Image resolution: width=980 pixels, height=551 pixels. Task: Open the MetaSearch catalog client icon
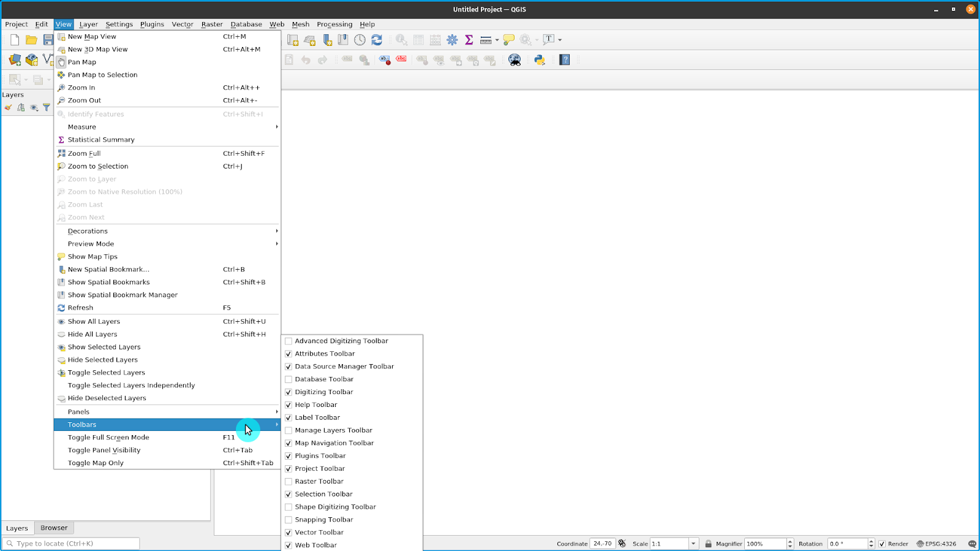click(514, 60)
